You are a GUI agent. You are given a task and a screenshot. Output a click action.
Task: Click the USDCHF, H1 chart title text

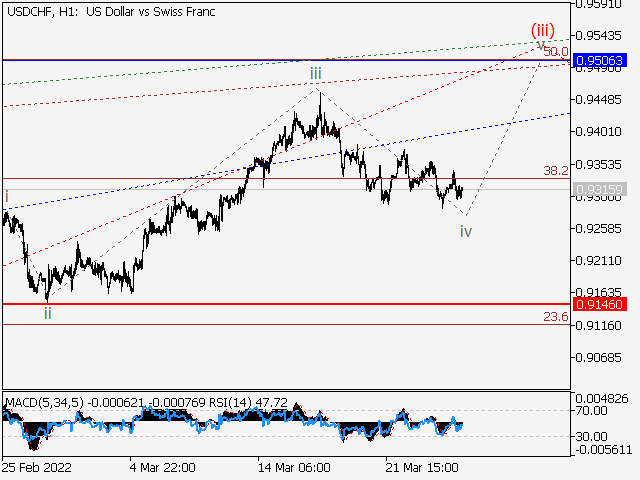coord(111,12)
